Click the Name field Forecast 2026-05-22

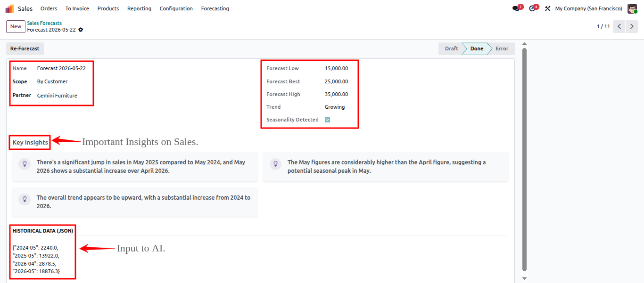coord(61,68)
